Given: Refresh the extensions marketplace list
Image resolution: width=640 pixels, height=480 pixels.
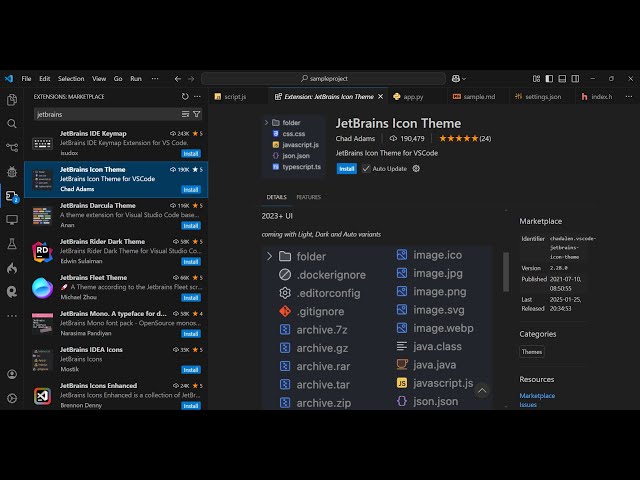Looking at the screenshot, I should tap(185, 97).
